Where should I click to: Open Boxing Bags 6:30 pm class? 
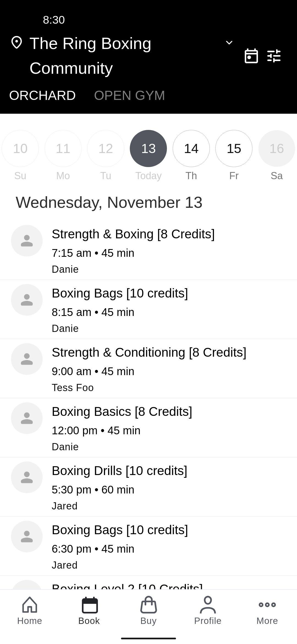pyautogui.click(x=148, y=546)
